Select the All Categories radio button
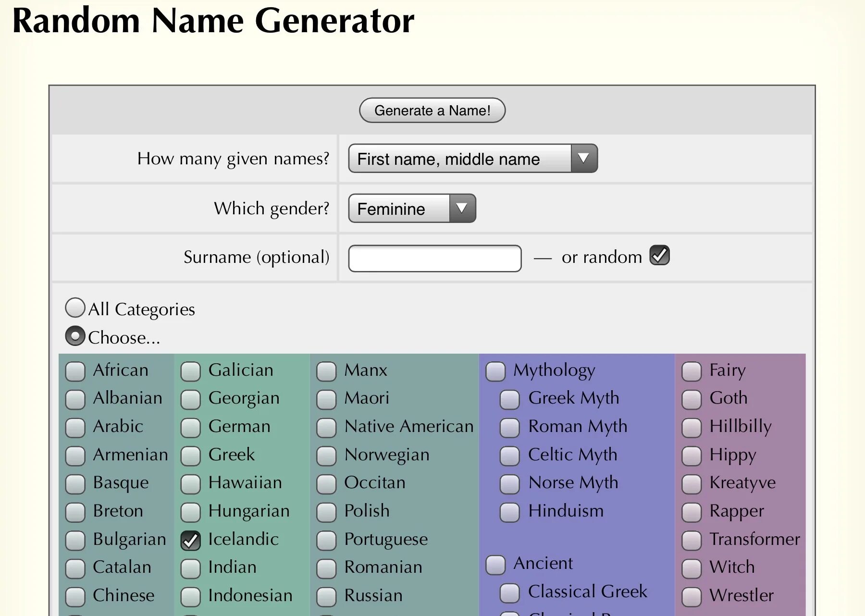 [x=75, y=308]
